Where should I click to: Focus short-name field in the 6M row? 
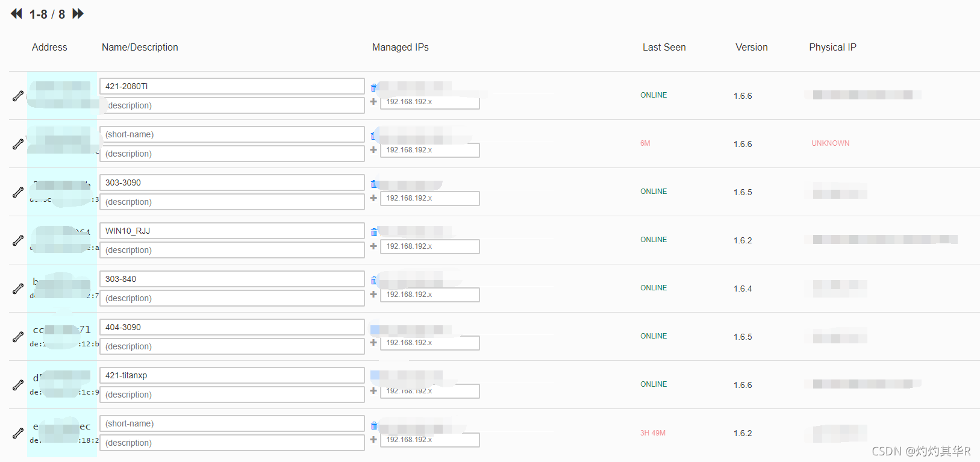point(232,134)
